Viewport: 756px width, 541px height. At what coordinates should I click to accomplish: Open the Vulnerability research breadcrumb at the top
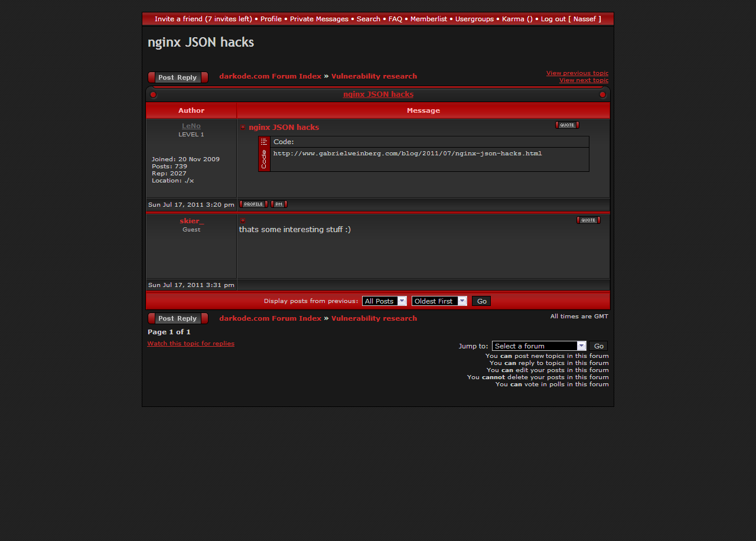click(x=374, y=76)
